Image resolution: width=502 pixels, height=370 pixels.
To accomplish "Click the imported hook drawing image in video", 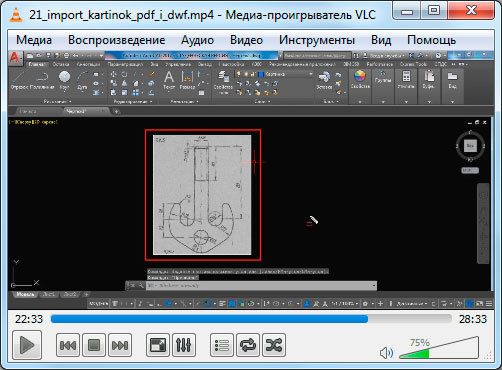I will click(202, 195).
